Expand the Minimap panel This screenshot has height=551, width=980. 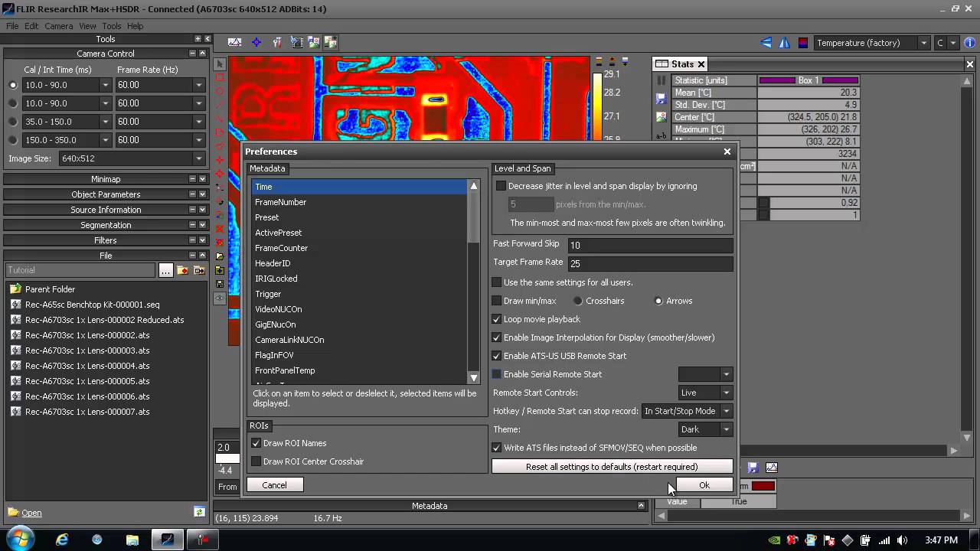pyautogui.click(x=202, y=179)
